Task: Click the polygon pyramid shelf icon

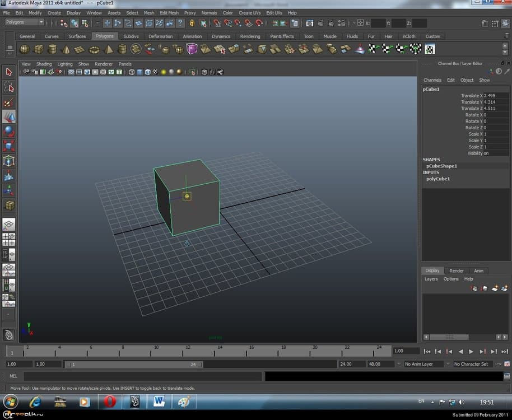Action: click(x=108, y=49)
